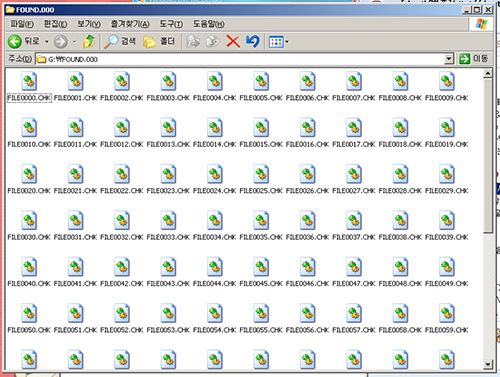Select file icon FILE0055.CHK

(x=261, y=313)
